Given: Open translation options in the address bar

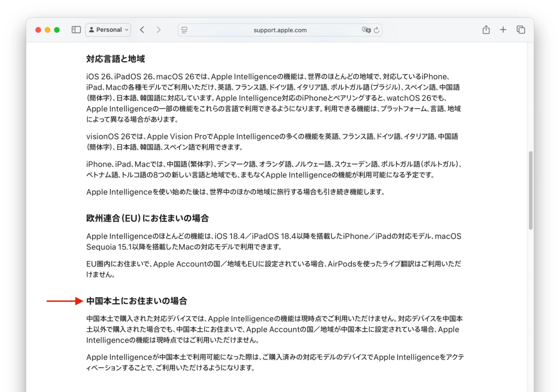Looking at the screenshot, I should click(x=367, y=30).
